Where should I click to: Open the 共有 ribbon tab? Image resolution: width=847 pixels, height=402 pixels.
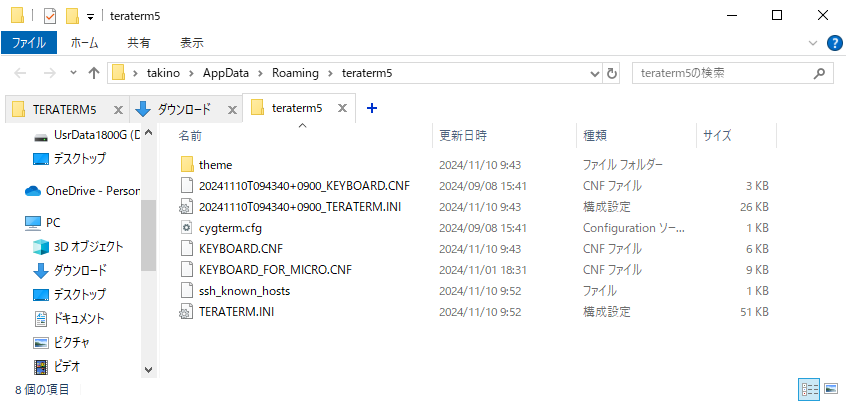pyautogui.click(x=139, y=43)
